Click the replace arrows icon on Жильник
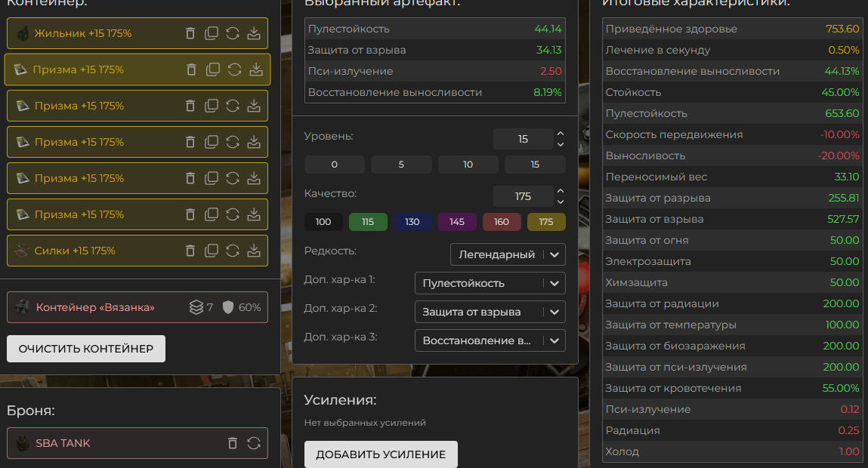 click(x=233, y=33)
